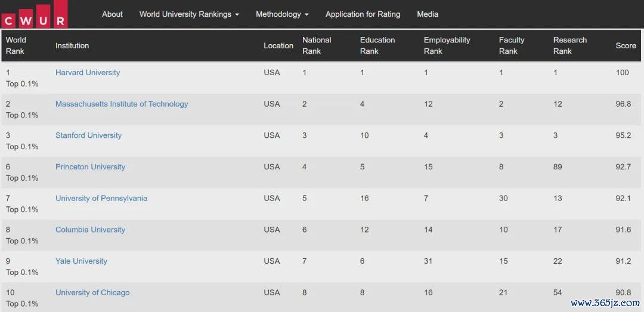Open Massachusetts Institute of Technology link
Screen dimensions: 644x312
[122, 104]
